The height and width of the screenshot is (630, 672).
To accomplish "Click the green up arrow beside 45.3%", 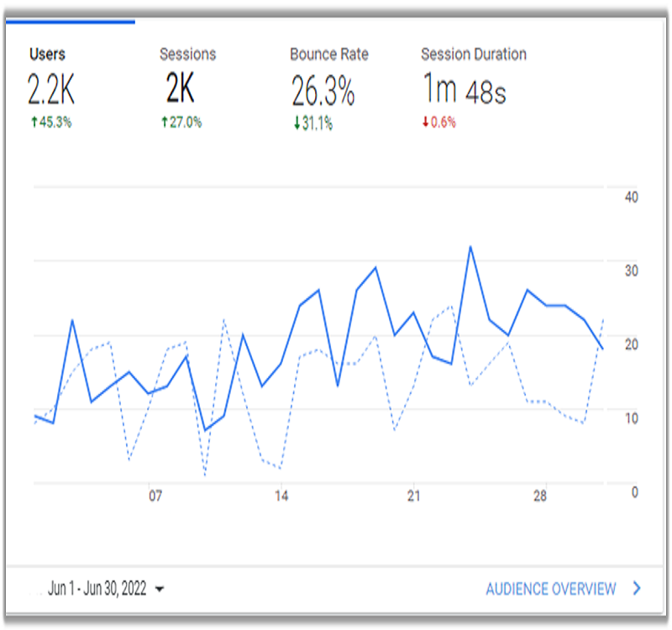I will (34, 122).
